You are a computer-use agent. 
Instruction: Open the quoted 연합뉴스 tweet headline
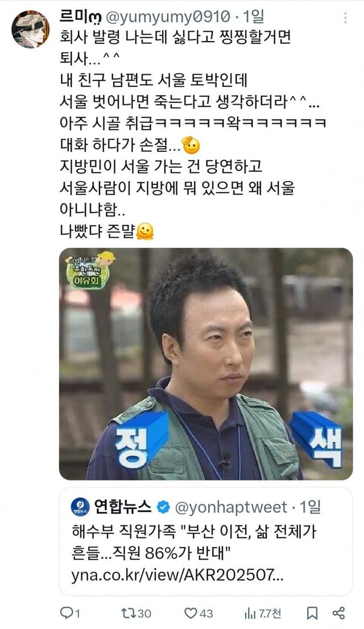coord(194,542)
